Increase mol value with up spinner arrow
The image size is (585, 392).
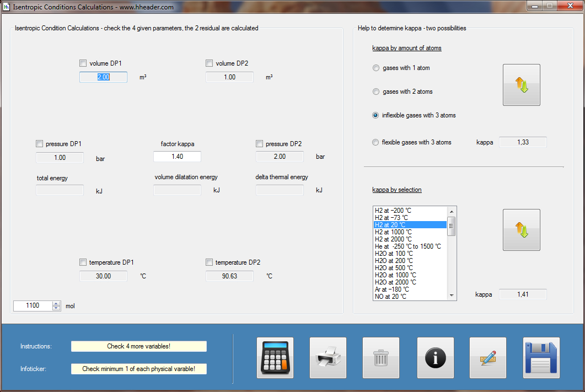[56, 304]
